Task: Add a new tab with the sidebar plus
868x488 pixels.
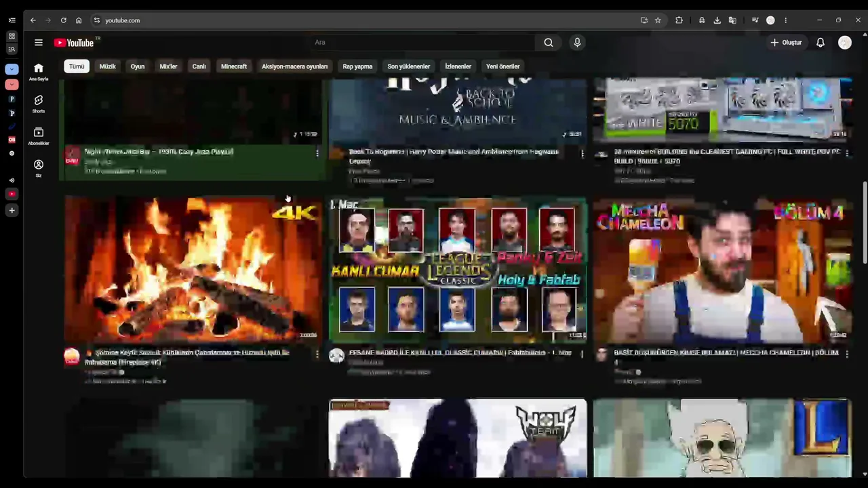Action: (x=12, y=211)
